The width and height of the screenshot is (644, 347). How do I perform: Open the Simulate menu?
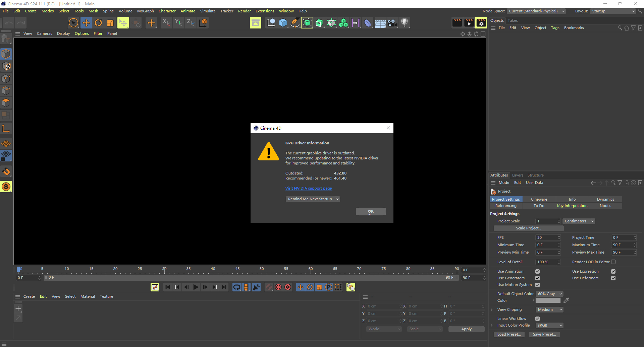click(x=208, y=11)
